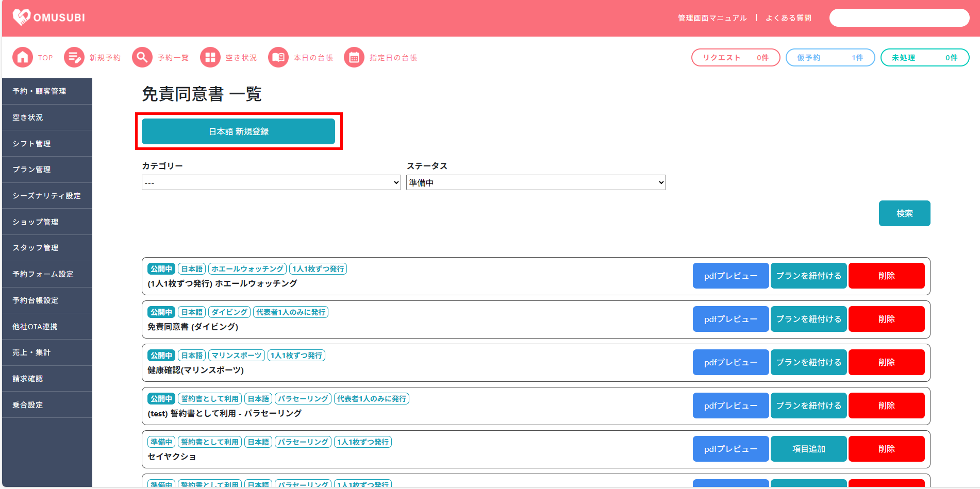The width and height of the screenshot is (980, 489).
Task: Open the 管理画面マニュアル link
Action: (712, 18)
